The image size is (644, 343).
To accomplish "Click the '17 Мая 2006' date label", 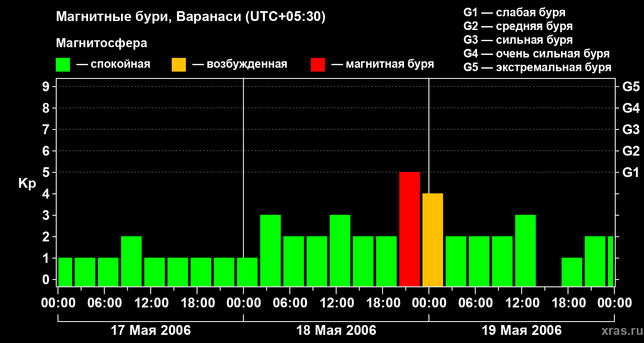I will click(x=151, y=331).
